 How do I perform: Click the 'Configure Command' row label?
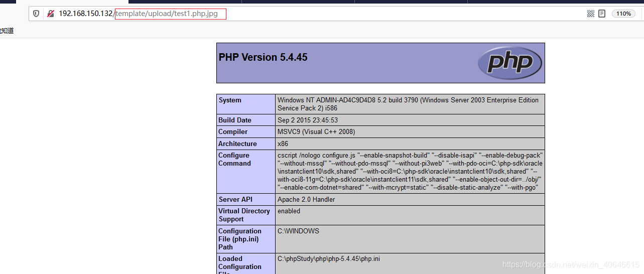pyautogui.click(x=234, y=160)
